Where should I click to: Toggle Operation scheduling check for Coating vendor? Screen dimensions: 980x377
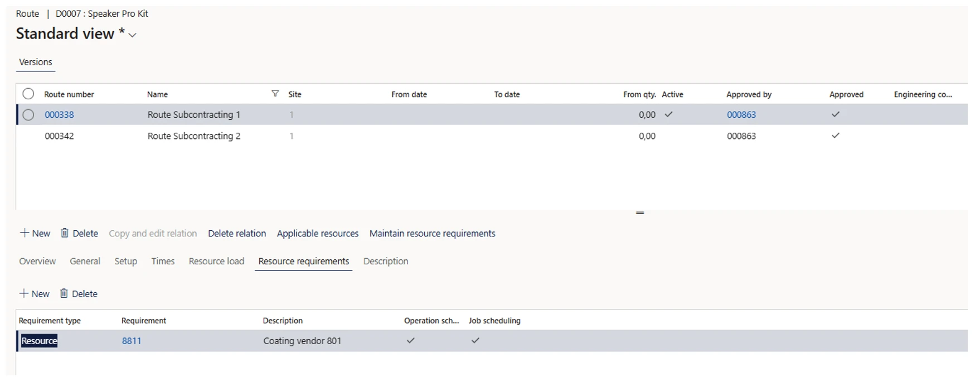tap(410, 341)
